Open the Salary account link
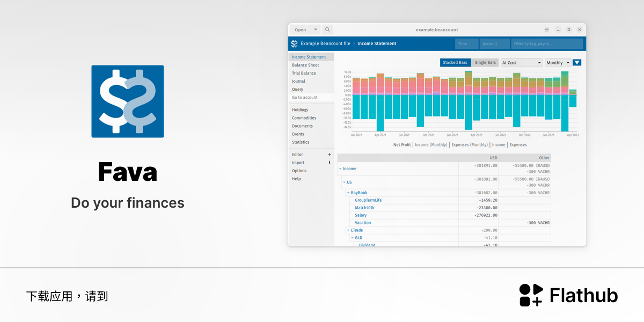Screen dimensions: 644x322 (x=361, y=215)
